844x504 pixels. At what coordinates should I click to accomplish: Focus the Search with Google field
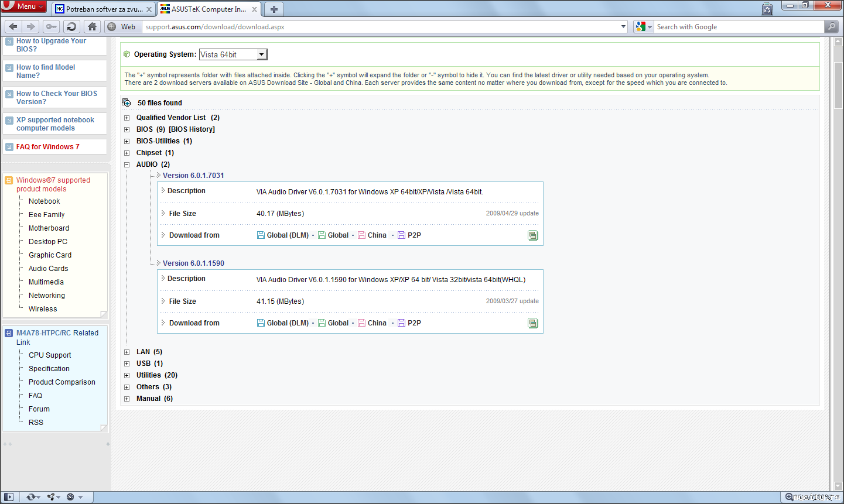coord(739,27)
